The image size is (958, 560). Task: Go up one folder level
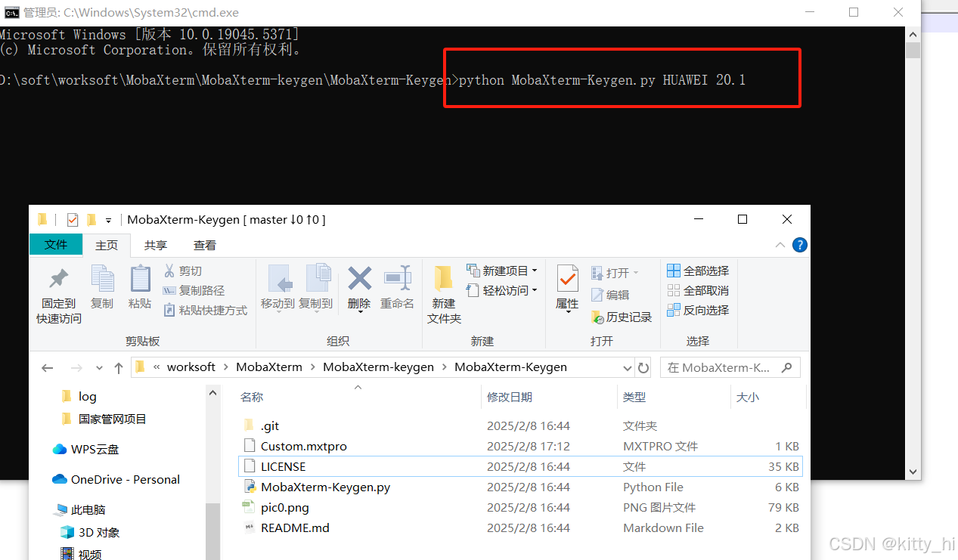(119, 368)
